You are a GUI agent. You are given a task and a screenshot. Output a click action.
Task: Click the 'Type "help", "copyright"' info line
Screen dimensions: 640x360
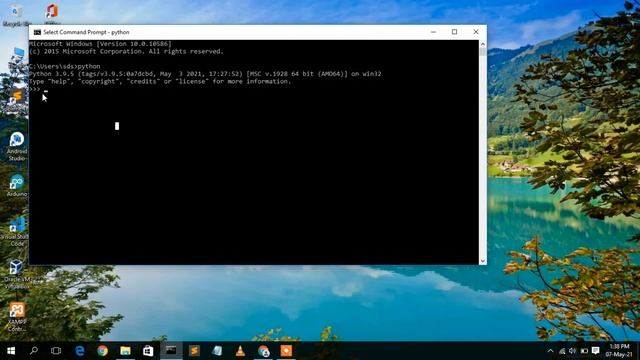160,81
